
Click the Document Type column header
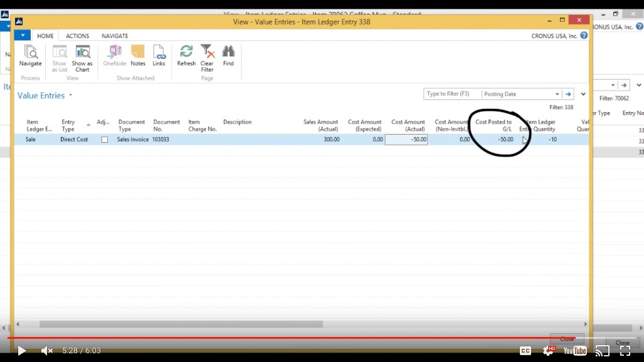(132, 125)
